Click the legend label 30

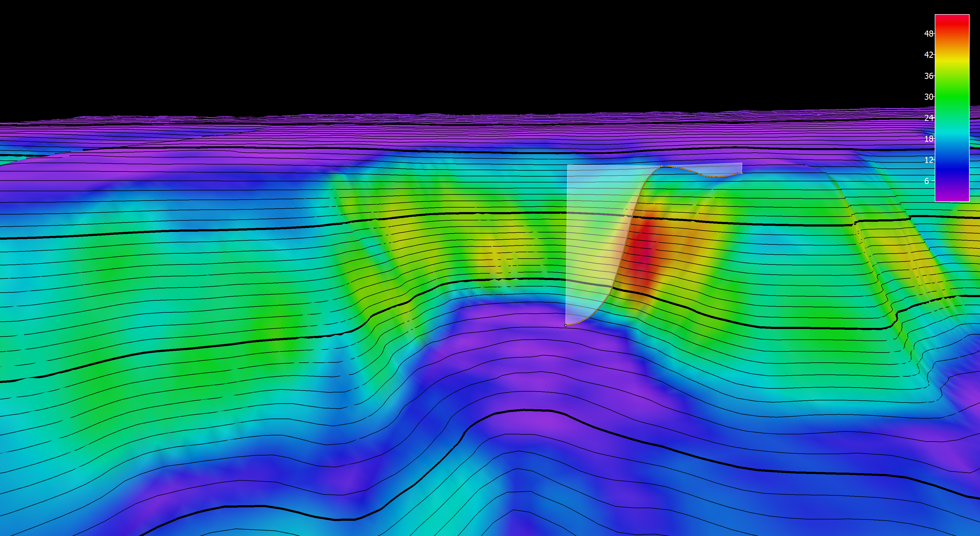point(929,97)
